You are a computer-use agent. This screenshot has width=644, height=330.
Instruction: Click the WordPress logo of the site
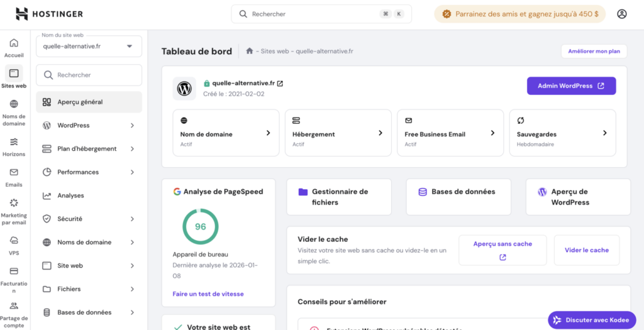click(184, 88)
